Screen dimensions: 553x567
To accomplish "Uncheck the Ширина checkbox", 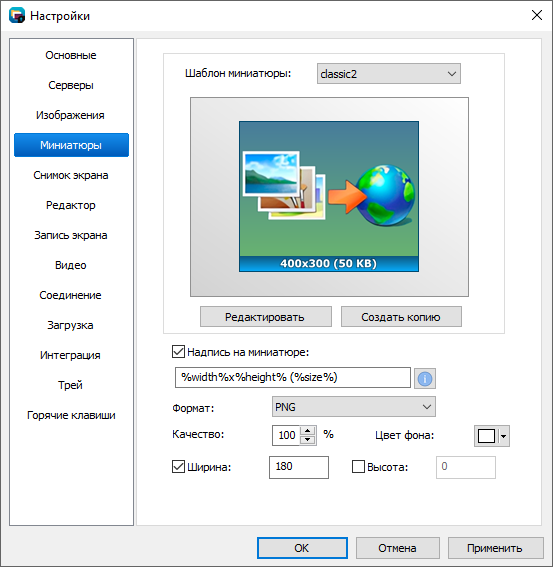I will click(x=178, y=467).
